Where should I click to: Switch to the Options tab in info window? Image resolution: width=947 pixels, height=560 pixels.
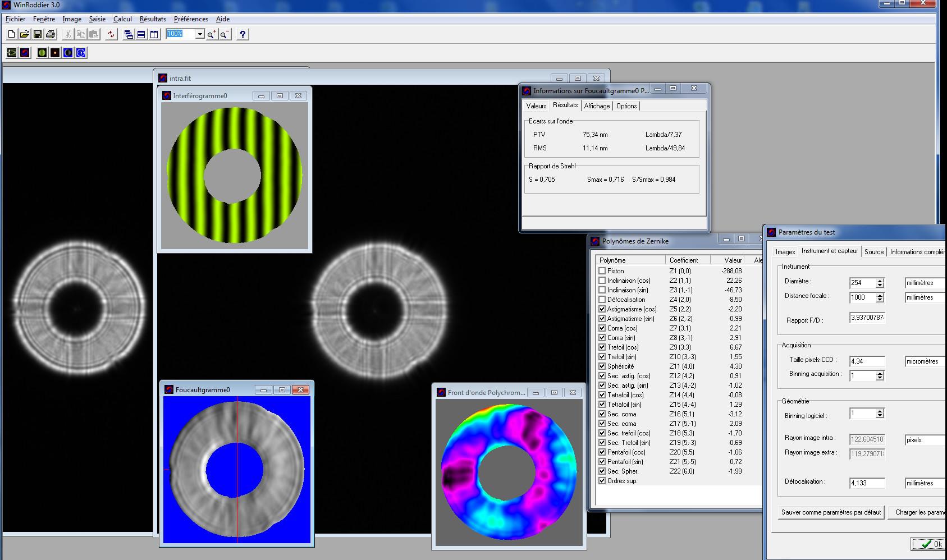click(626, 106)
